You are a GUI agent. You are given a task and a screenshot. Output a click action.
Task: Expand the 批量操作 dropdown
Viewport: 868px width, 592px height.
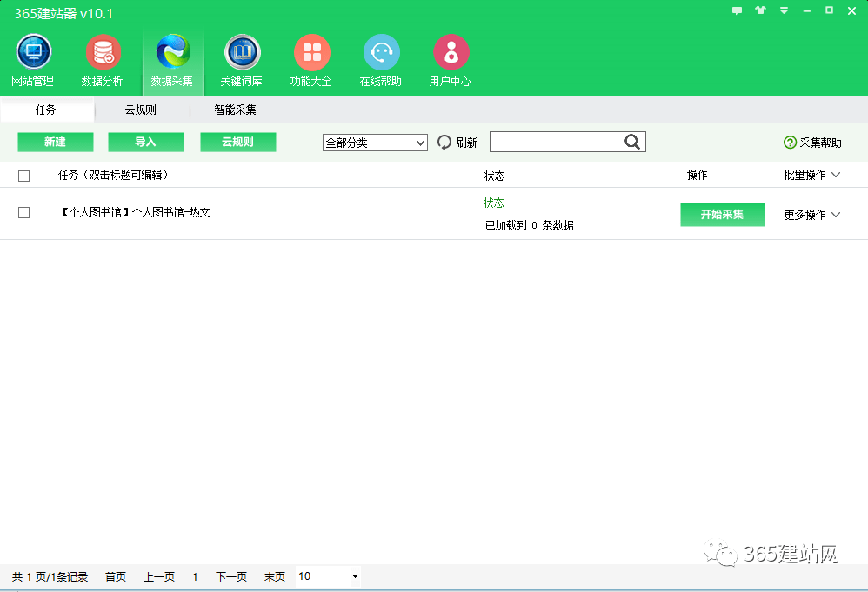pos(812,176)
